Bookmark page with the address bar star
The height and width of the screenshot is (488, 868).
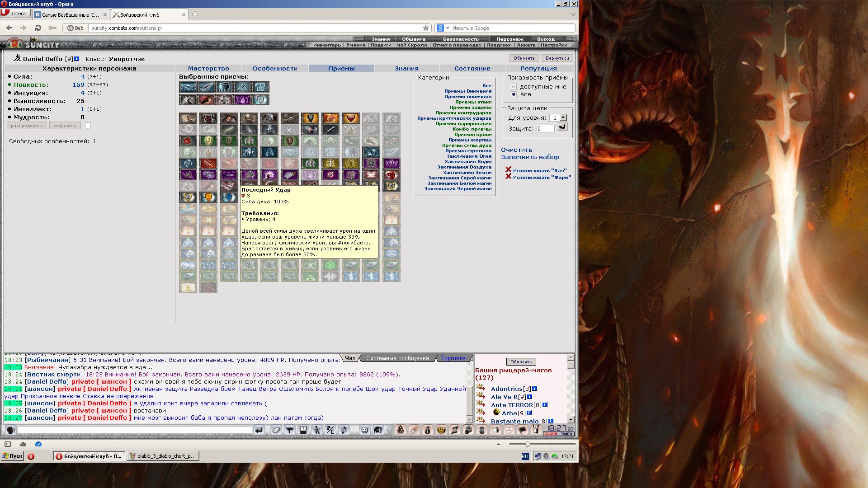click(425, 28)
